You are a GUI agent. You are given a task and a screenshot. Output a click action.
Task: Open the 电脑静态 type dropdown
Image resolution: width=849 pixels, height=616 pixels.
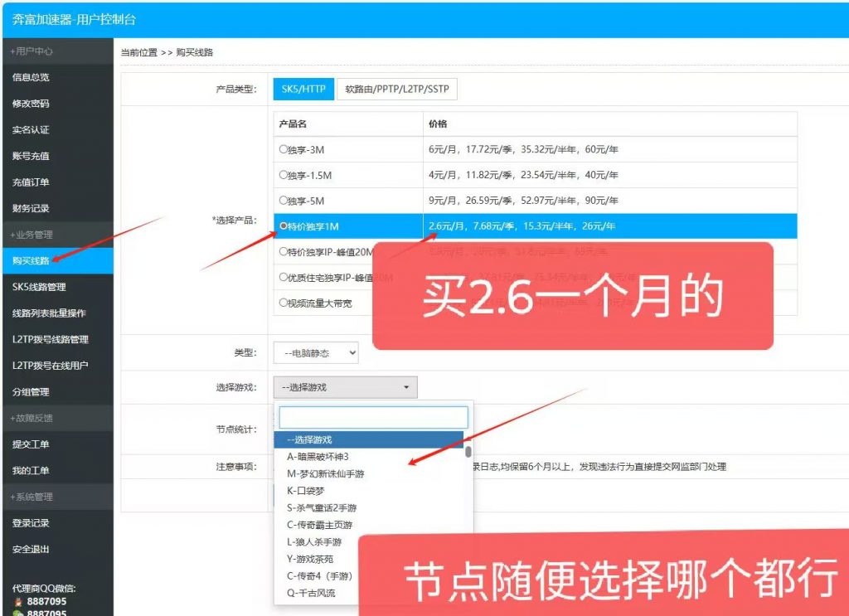tap(316, 352)
